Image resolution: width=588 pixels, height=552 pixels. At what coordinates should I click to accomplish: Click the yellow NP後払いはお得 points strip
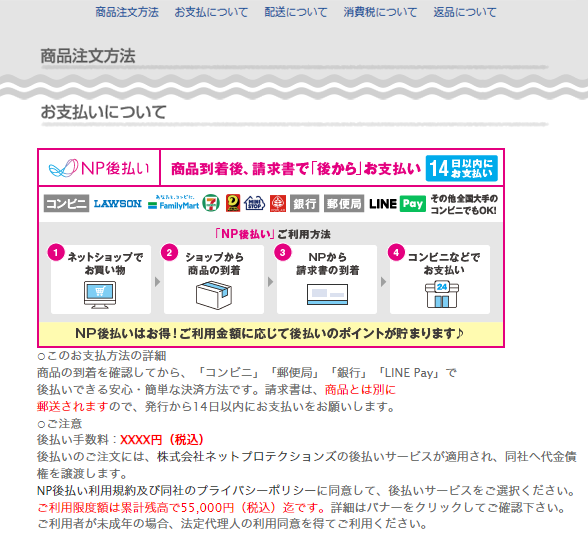tap(271, 333)
